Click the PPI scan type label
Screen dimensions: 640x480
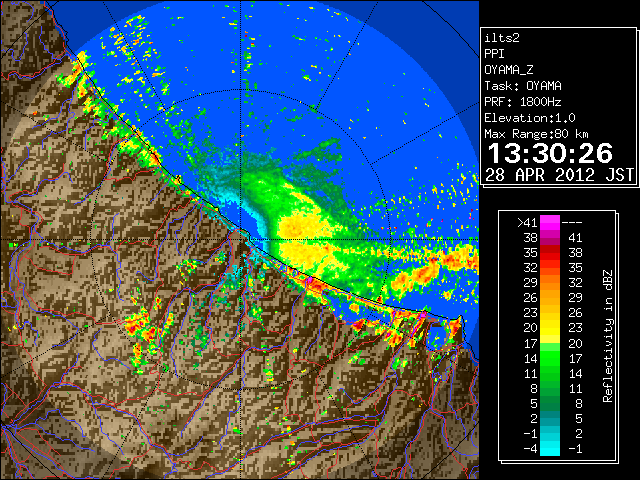click(494, 54)
